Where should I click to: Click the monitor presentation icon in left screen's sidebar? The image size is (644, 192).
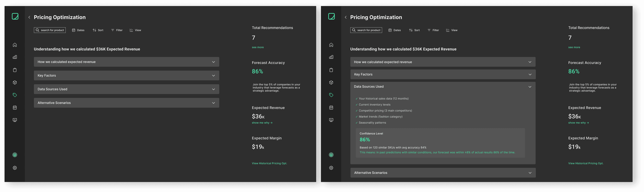[x=15, y=120]
